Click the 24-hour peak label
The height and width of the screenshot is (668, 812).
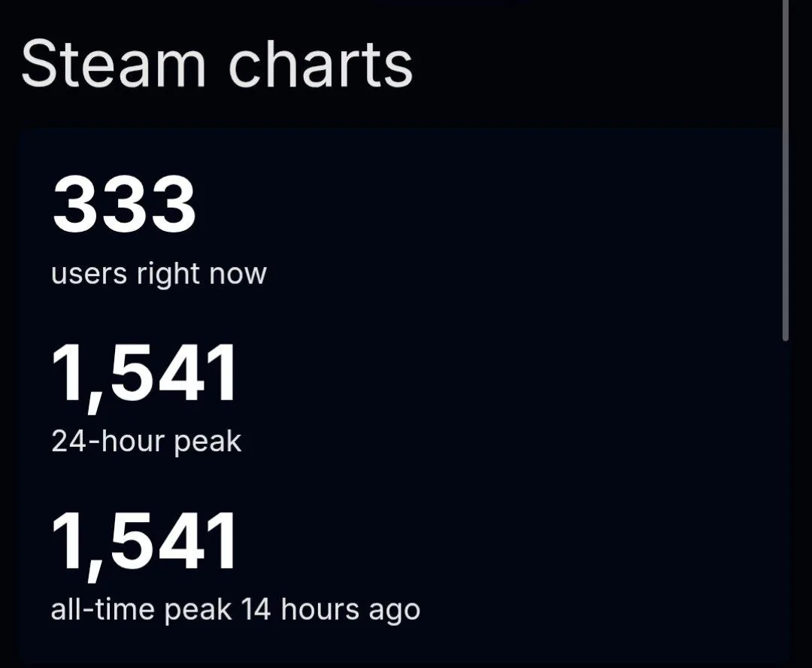pyautogui.click(x=146, y=442)
